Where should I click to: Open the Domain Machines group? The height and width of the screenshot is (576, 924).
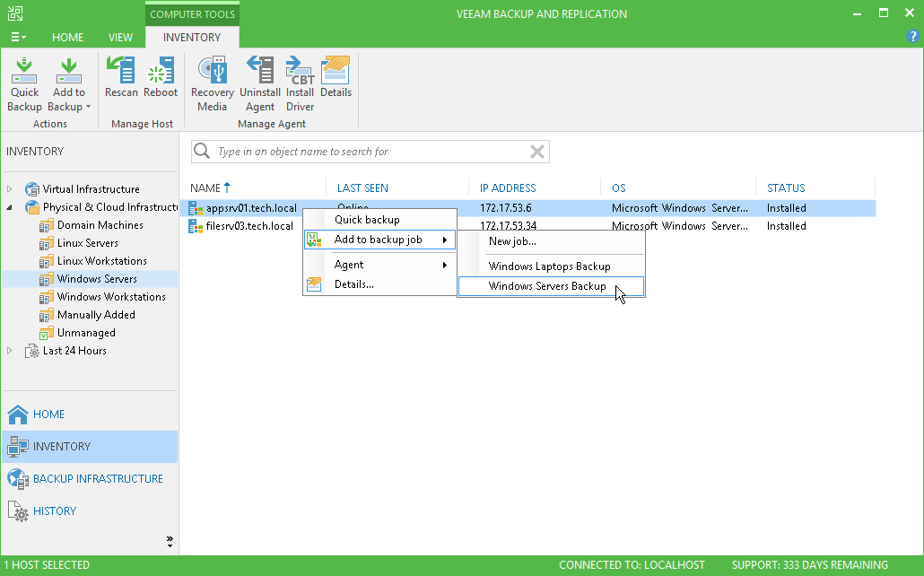(x=100, y=225)
